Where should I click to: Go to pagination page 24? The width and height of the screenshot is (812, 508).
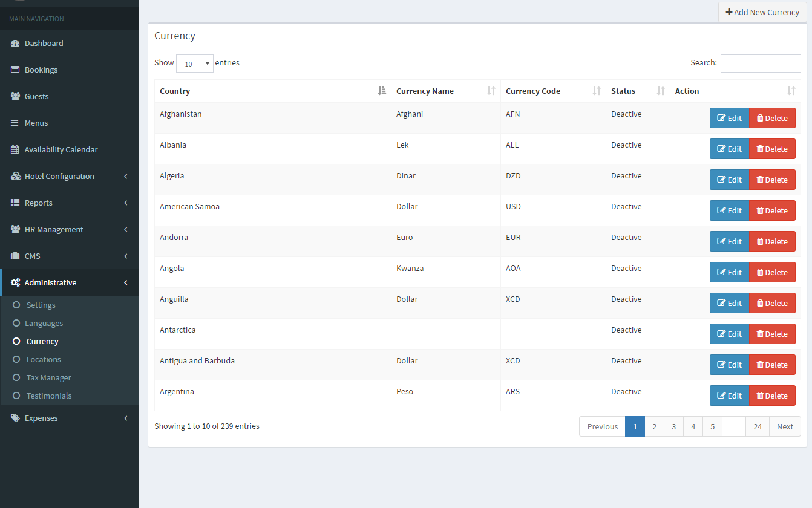pos(758,426)
